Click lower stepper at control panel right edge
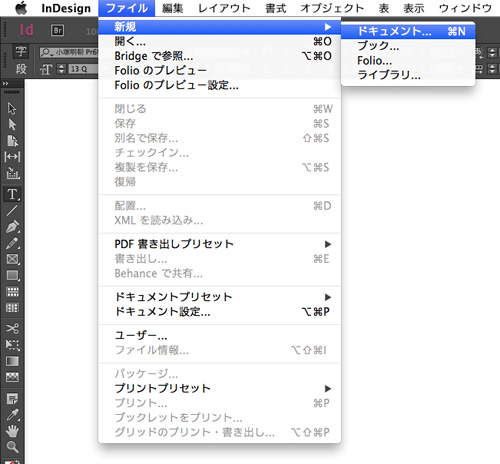Image resolution: width=500 pixels, height=464 pixels. click(x=492, y=69)
